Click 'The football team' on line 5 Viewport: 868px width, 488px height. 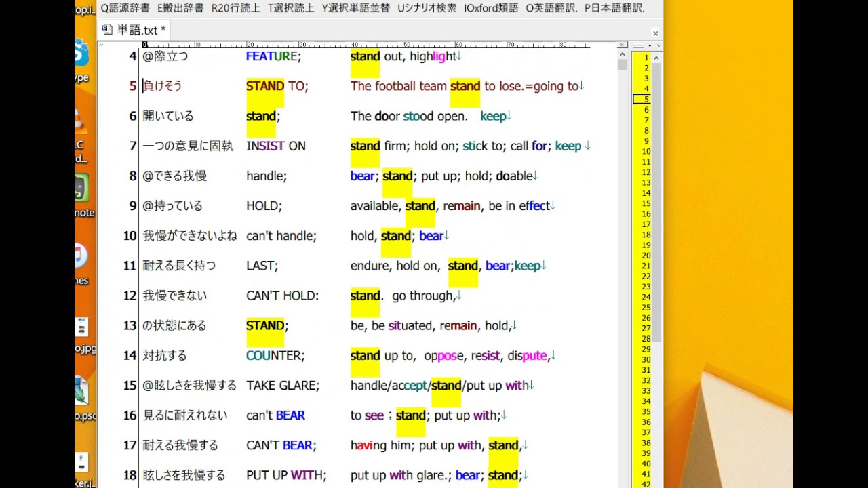coord(398,86)
